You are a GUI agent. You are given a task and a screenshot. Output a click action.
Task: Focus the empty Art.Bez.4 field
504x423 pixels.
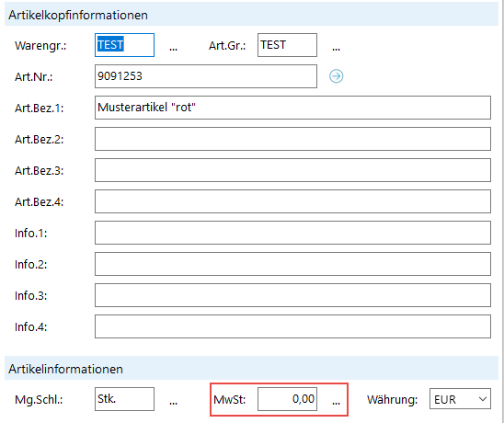292,201
